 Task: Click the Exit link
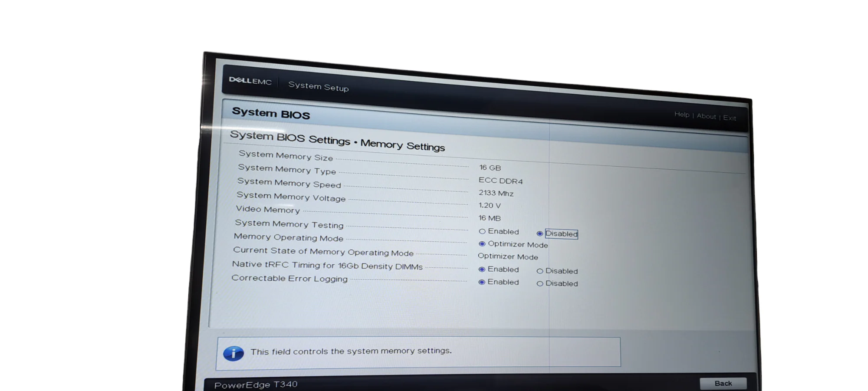730,118
